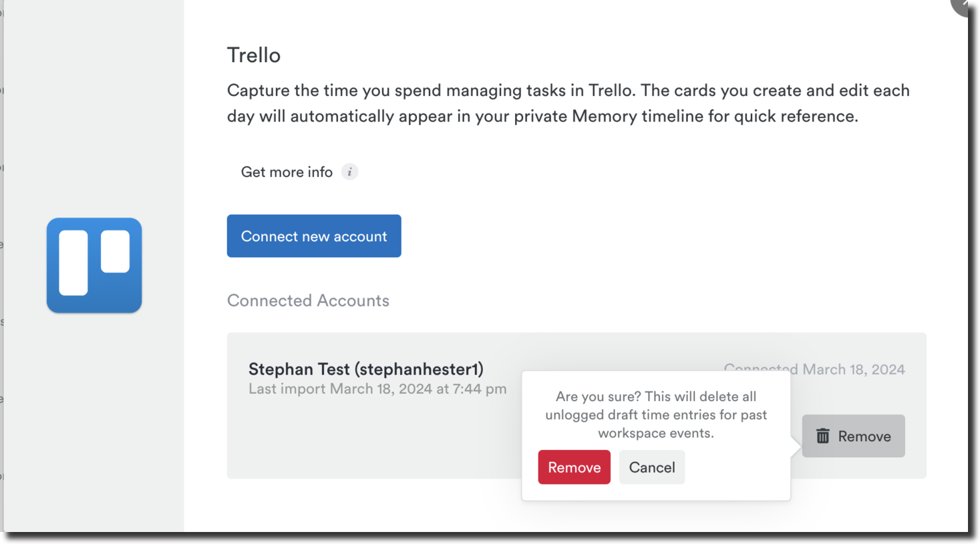Click the Connected March 18, 2024 date

point(814,369)
